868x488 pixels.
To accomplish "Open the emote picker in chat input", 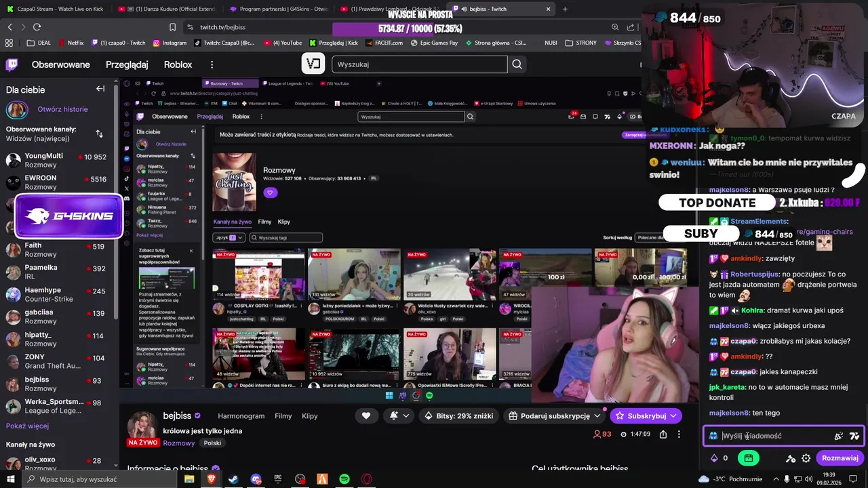I will [x=839, y=436].
